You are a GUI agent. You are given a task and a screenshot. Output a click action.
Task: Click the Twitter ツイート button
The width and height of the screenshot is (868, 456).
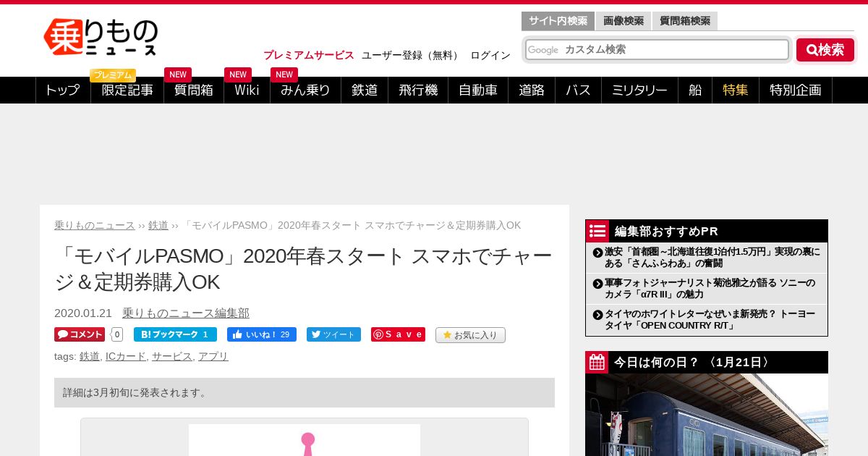(333, 334)
